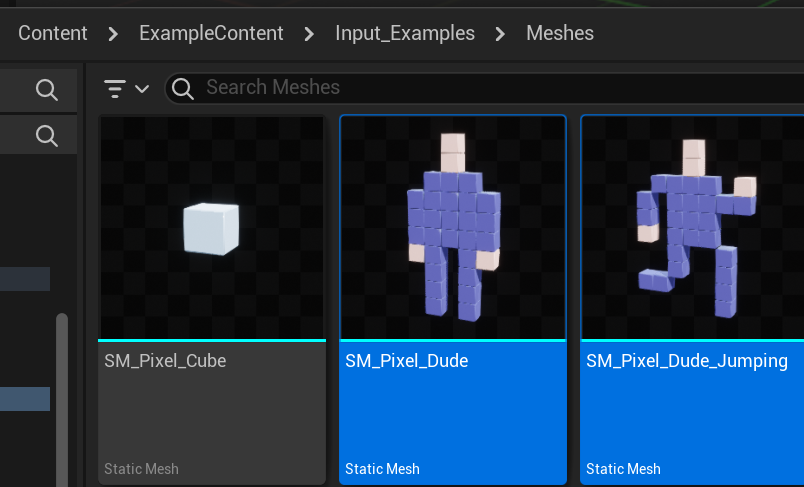The image size is (804, 487).
Task: Click the Search Meshes input field
Action: (x=484, y=88)
